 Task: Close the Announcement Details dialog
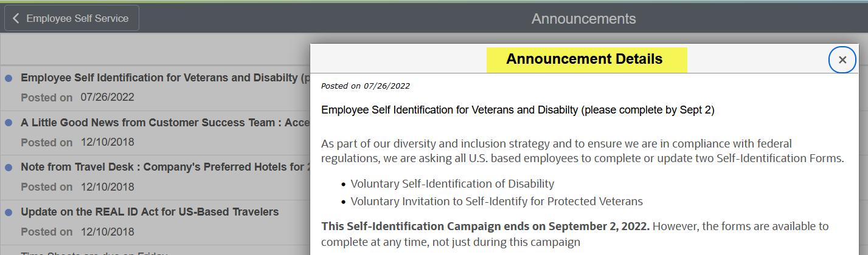842,59
